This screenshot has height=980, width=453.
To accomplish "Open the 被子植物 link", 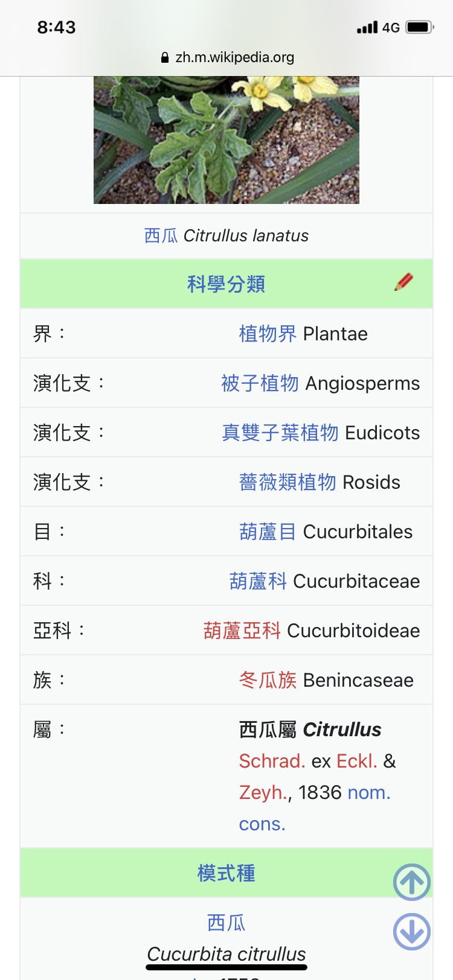I will pos(260,383).
